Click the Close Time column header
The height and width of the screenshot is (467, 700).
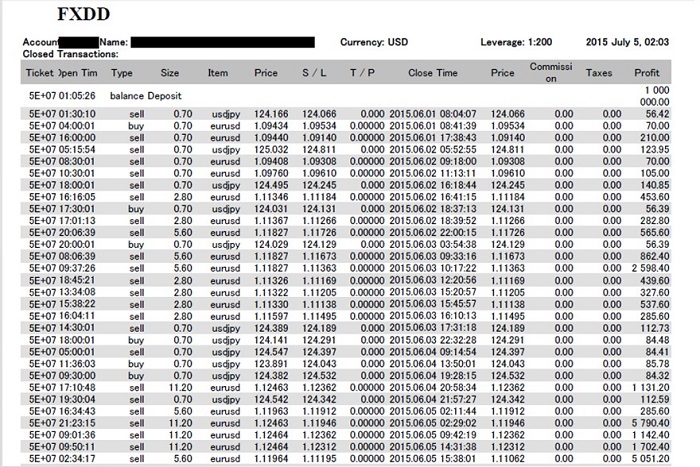tap(433, 73)
